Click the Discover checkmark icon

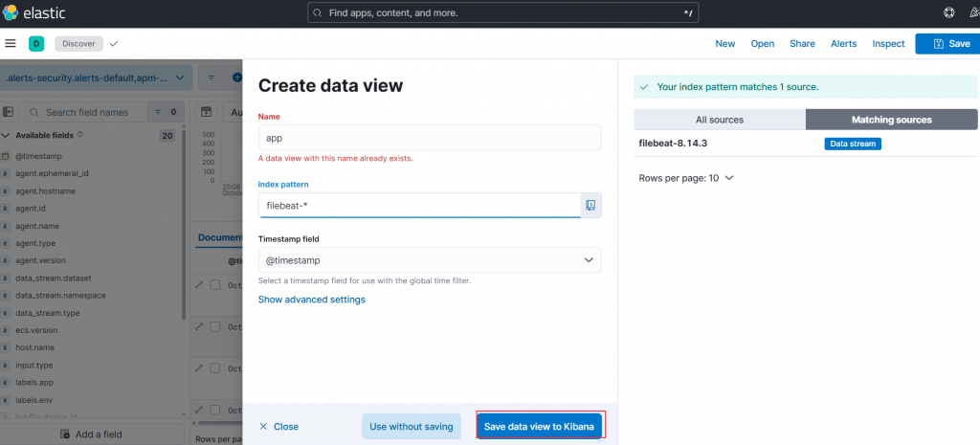[x=113, y=44]
